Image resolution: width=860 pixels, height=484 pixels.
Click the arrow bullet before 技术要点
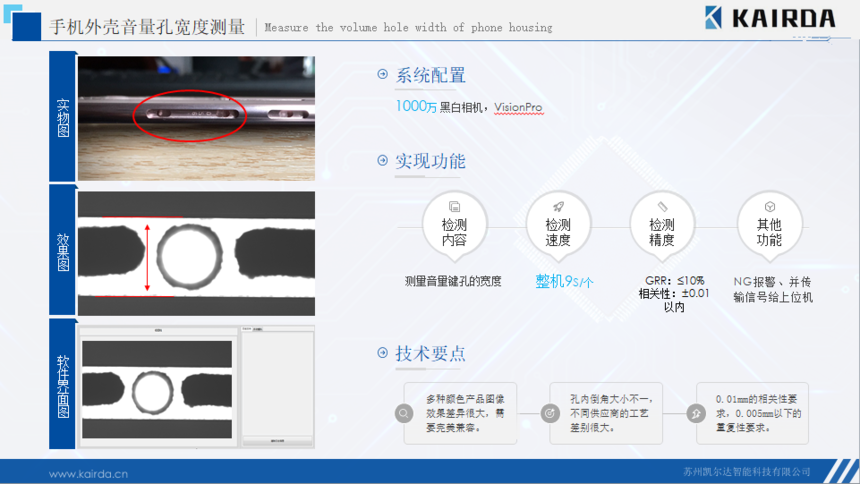pyautogui.click(x=383, y=352)
